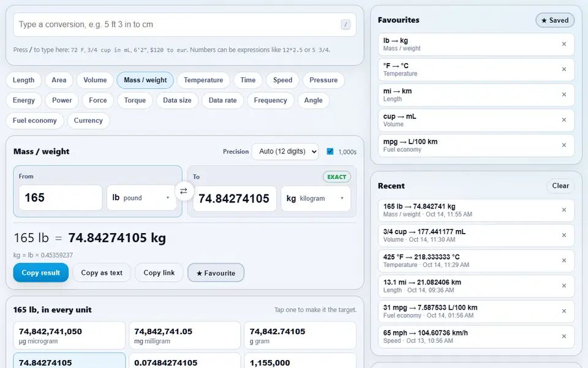The image size is (588, 368).
Task: Set microgram as the target unit
Action: pyautogui.click(x=69, y=335)
